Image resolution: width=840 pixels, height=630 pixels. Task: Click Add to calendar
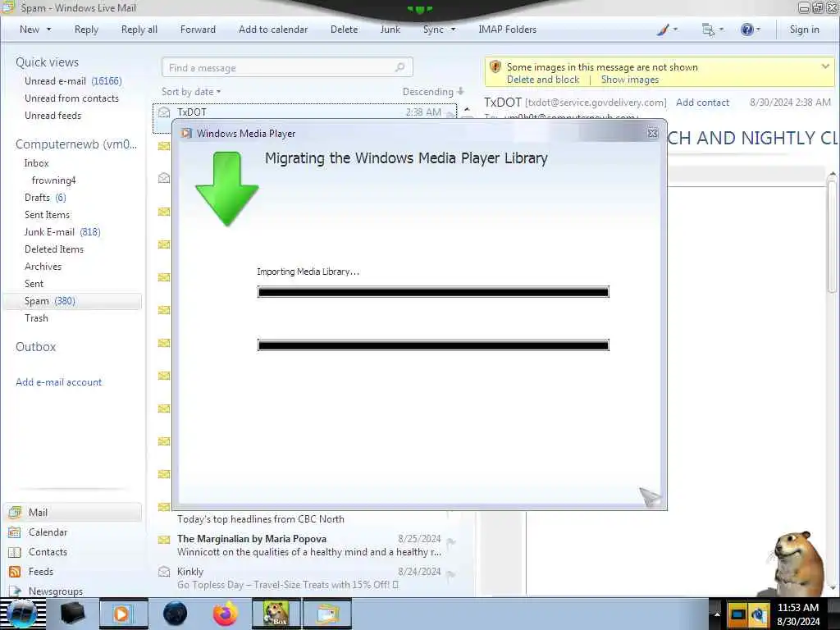[273, 30]
